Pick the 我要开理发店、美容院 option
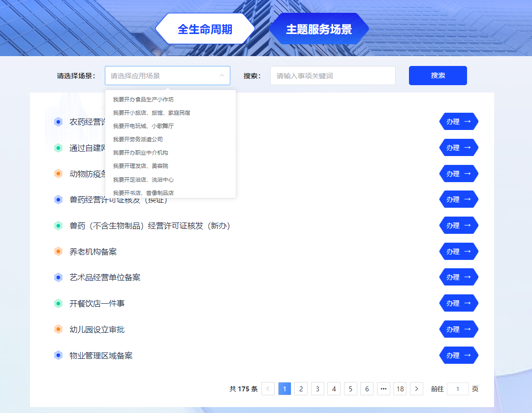This screenshot has width=532, height=413. [x=140, y=166]
